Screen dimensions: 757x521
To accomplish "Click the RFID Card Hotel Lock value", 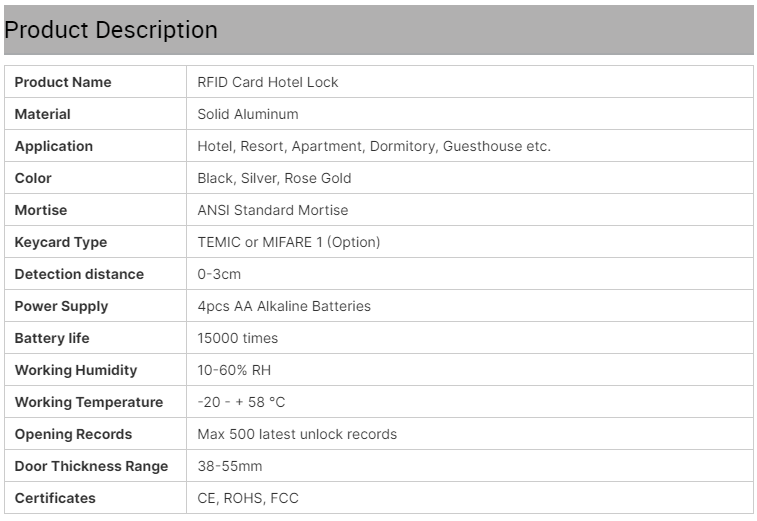I will [267, 82].
